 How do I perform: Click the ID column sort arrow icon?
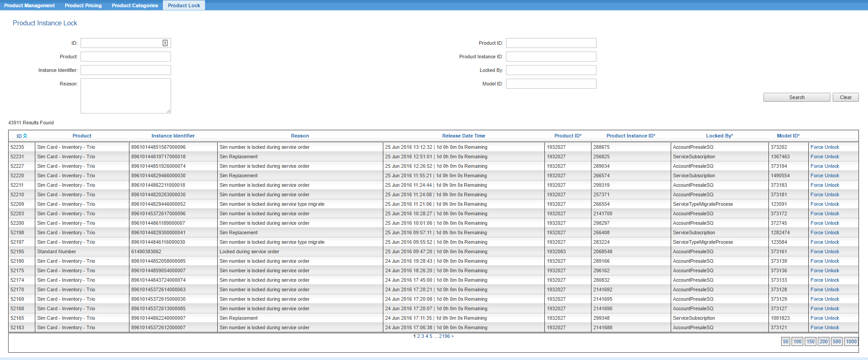[25, 136]
